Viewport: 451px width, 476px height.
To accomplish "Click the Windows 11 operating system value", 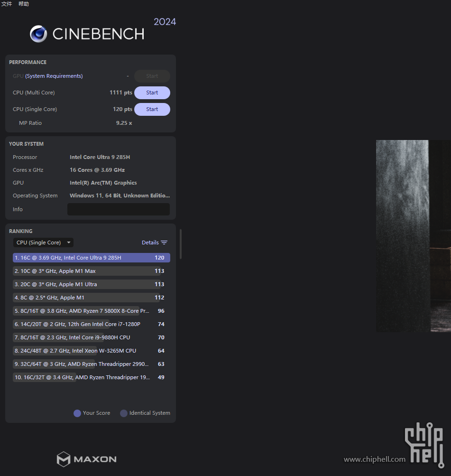I will tap(120, 196).
